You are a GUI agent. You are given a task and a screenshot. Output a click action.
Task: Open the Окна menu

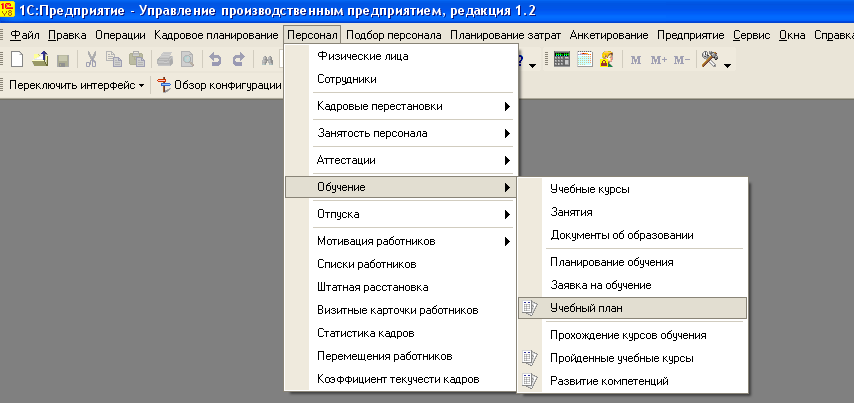coord(792,35)
